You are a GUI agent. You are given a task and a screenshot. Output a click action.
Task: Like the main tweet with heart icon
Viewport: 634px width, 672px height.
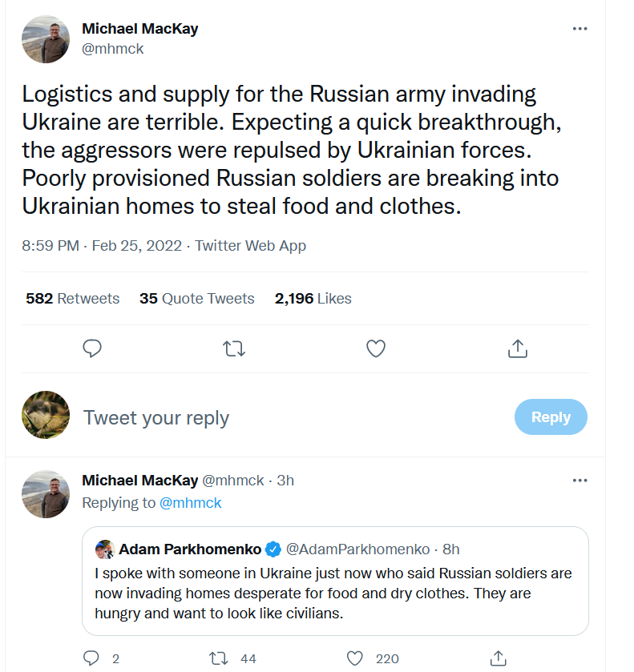point(376,348)
